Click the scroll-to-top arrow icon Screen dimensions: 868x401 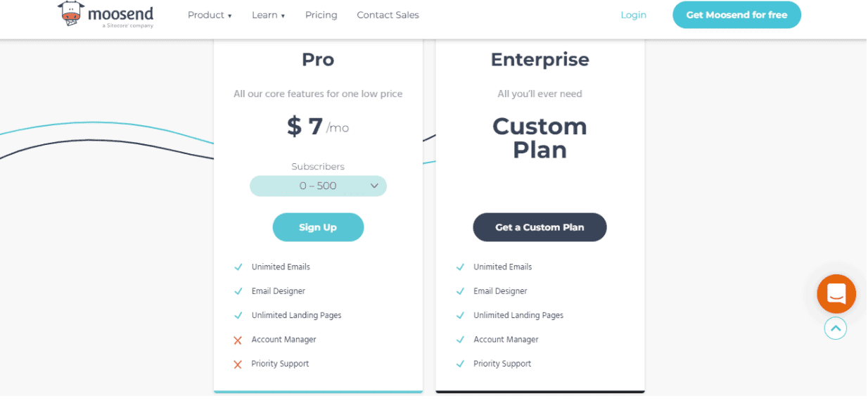click(x=836, y=328)
